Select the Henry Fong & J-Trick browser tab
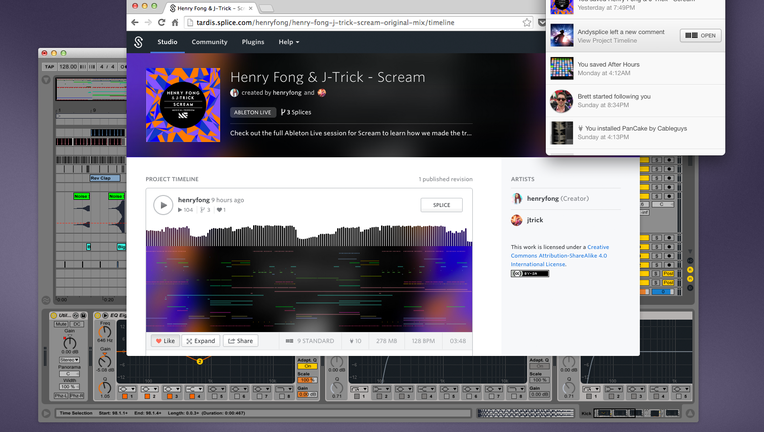Screen dimensions: 764x432 [x=210, y=8]
